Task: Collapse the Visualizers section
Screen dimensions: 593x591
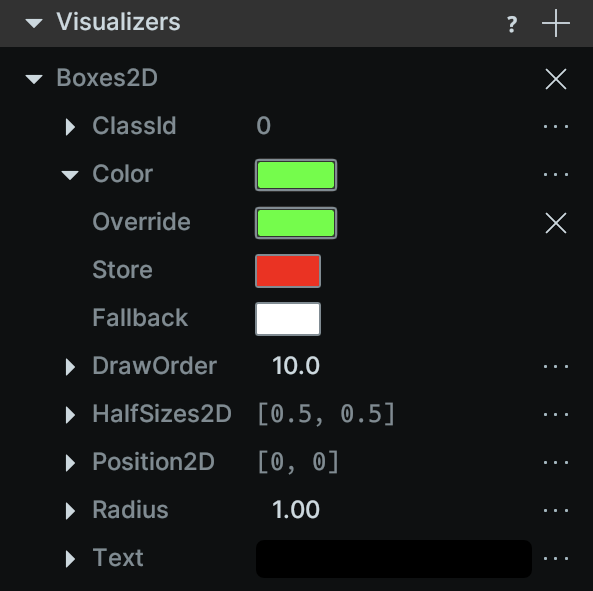Action: click(x=34, y=23)
